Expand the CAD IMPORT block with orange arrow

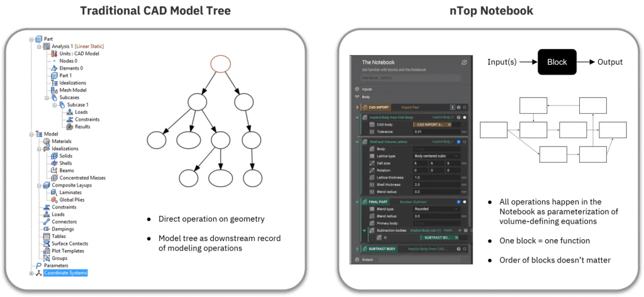coord(357,107)
